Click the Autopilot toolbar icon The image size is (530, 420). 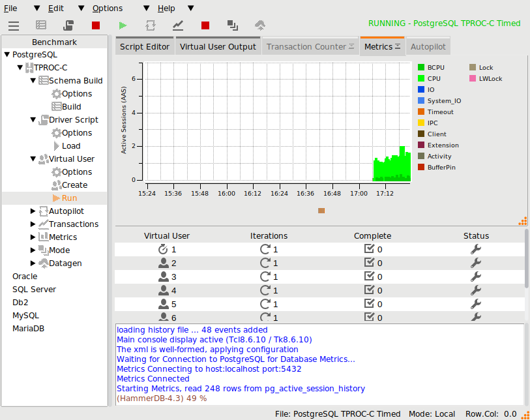(x=151, y=25)
